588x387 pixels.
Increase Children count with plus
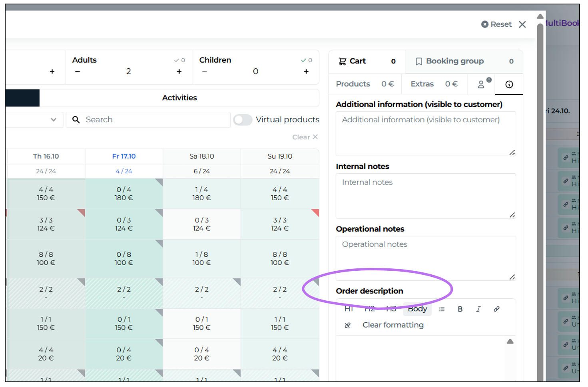point(306,71)
